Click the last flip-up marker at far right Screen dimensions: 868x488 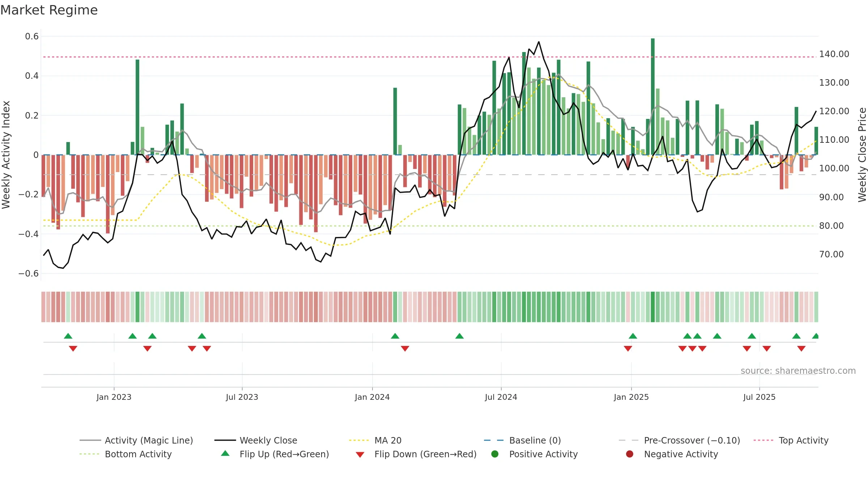[x=816, y=336]
